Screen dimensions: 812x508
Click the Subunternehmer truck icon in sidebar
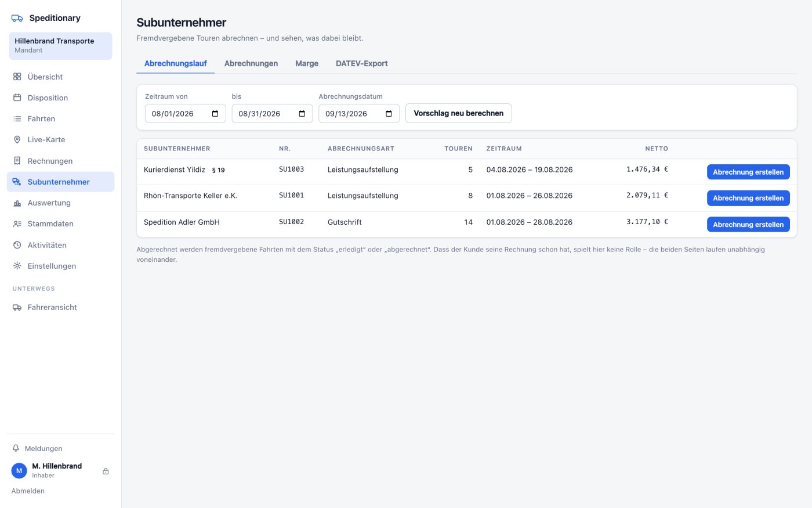pyautogui.click(x=17, y=182)
